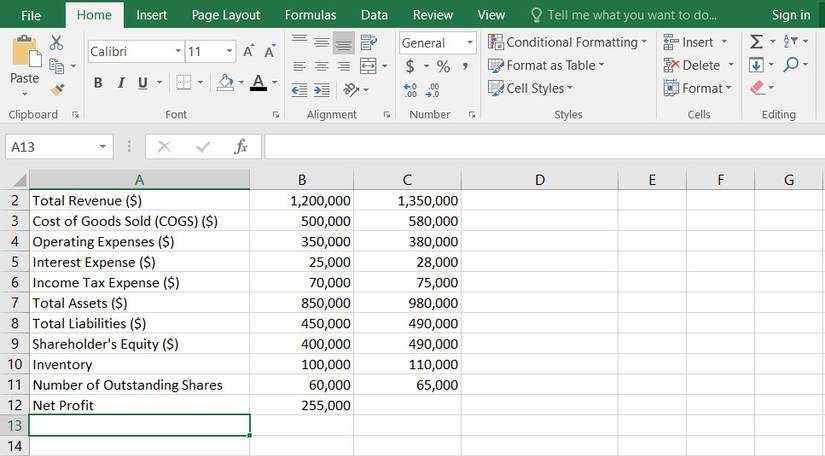Click the Paste button
The image size is (825, 456).
[24, 62]
